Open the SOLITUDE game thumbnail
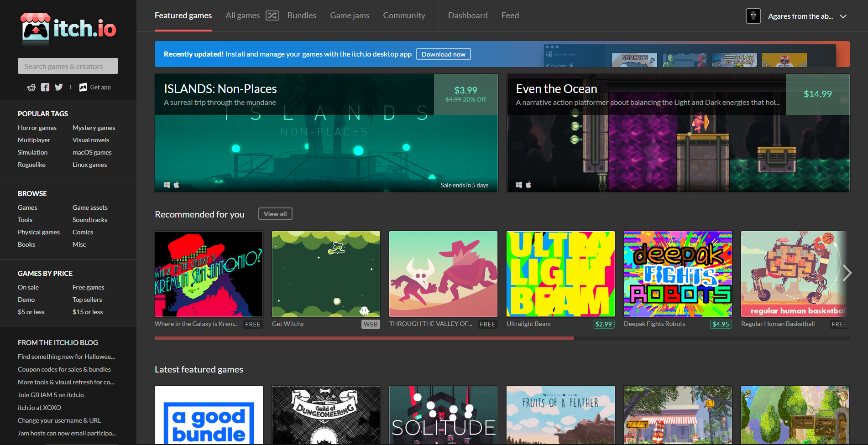868x445 pixels. click(443, 415)
